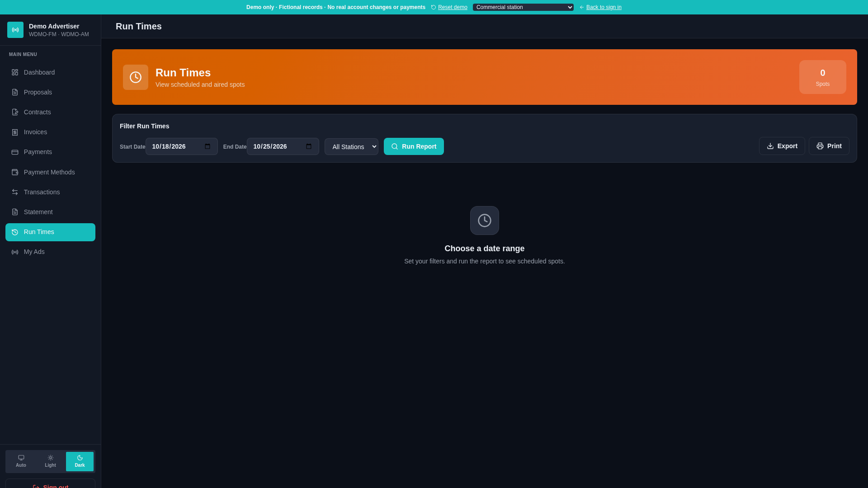Click the Statement file icon

(x=15, y=212)
